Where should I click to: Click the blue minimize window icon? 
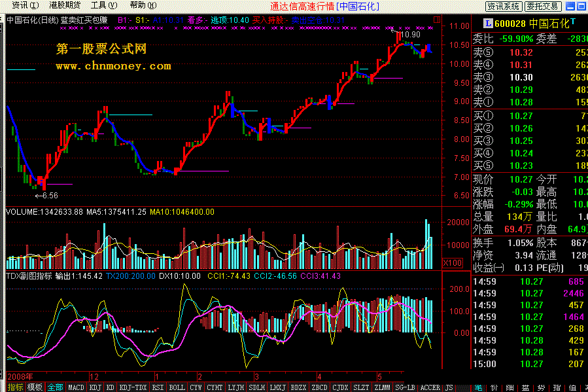pyautogui.click(x=570, y=6)
